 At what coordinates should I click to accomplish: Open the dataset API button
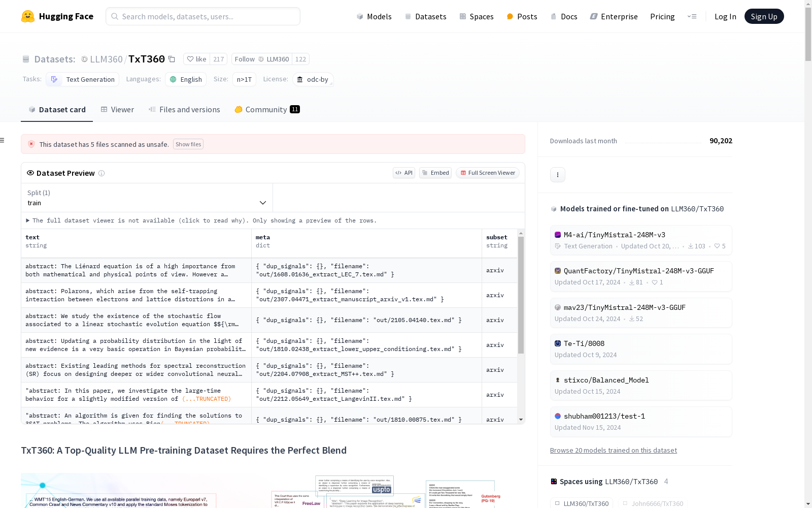(404, 173)
